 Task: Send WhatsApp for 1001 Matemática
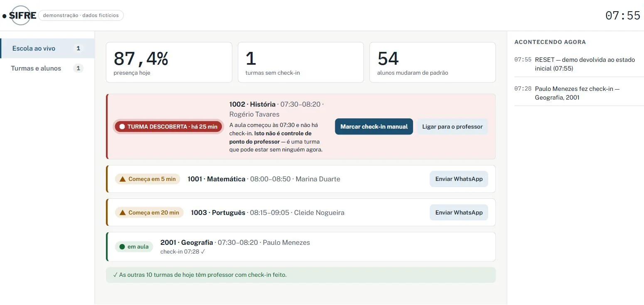pyautogui.click(x=459, y=179)
